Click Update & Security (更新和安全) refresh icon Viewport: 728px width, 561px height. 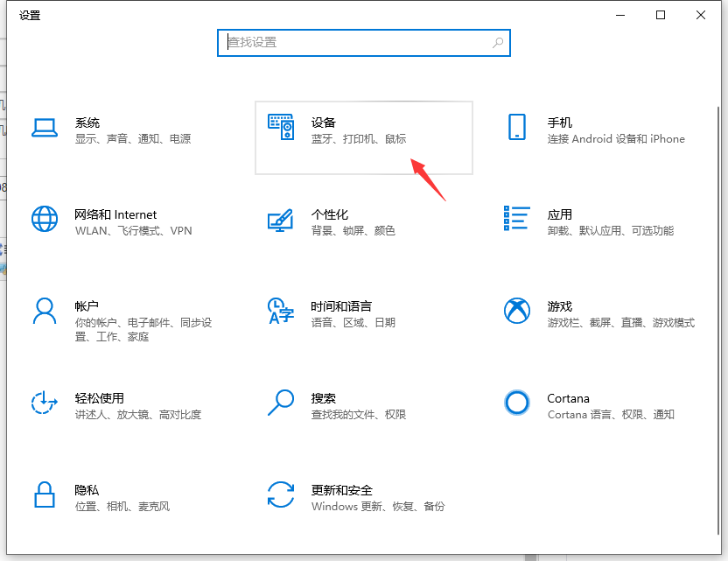[281, 494]
